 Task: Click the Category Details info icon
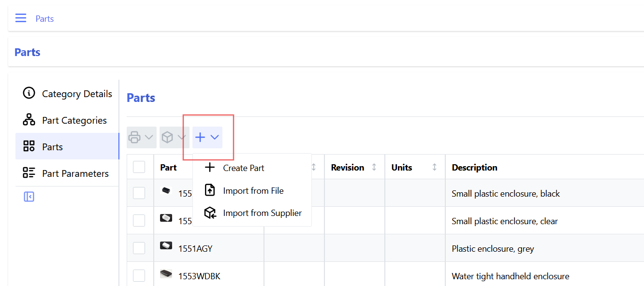tap(28, 93)
